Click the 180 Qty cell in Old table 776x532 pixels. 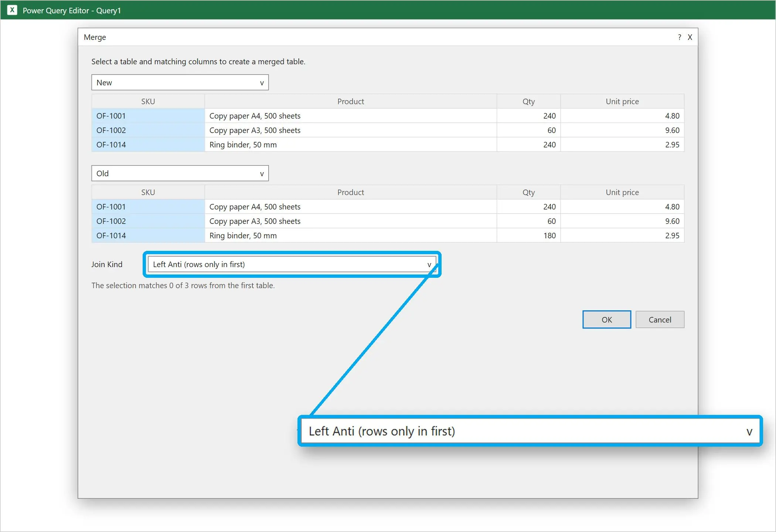pyautogui.click(x=529, y=235)
